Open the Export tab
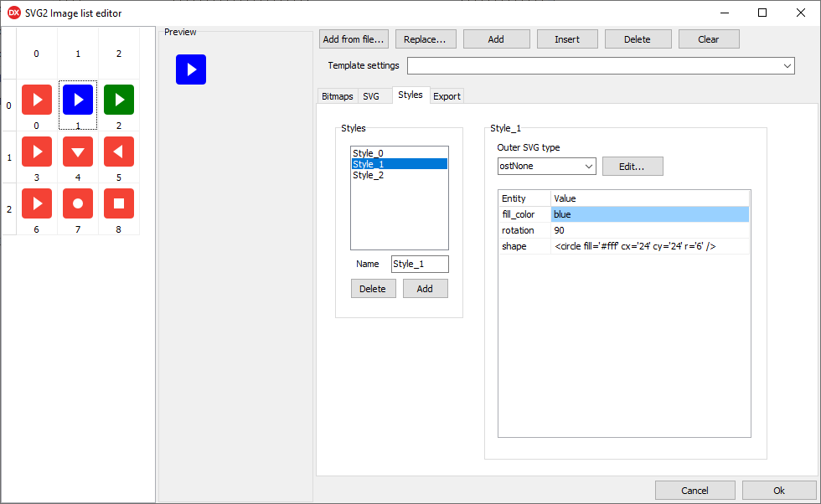This screenshot has width=821, height=504. coord(447,96)
